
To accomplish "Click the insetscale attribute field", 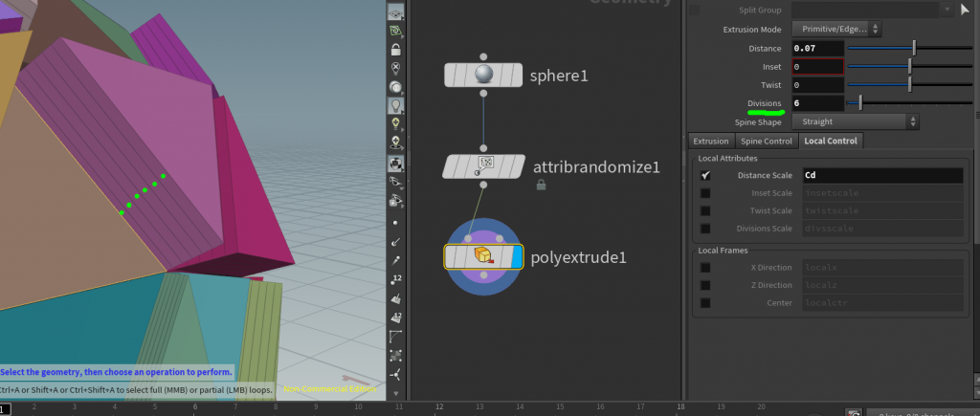I will (x=882, y=193).
